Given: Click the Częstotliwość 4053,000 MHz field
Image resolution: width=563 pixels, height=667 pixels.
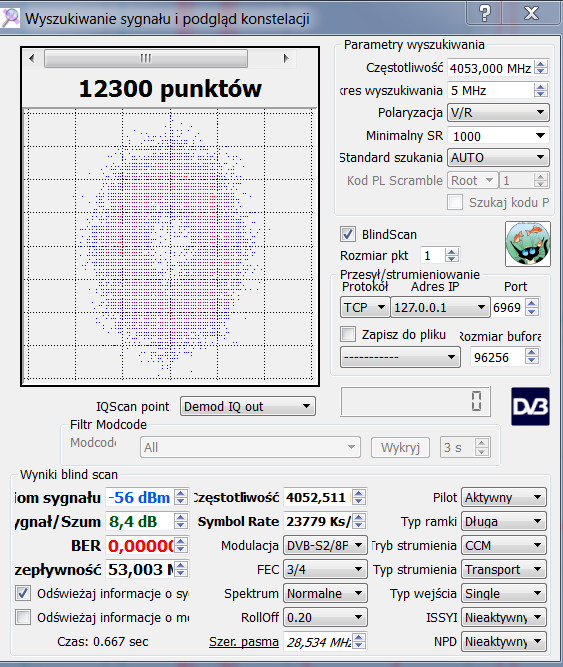Looking at the screenshot, I should tap(491, 68).
